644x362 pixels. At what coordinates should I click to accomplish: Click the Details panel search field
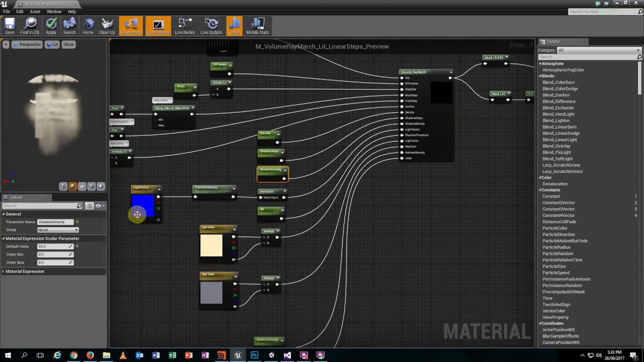pos(42,206)
